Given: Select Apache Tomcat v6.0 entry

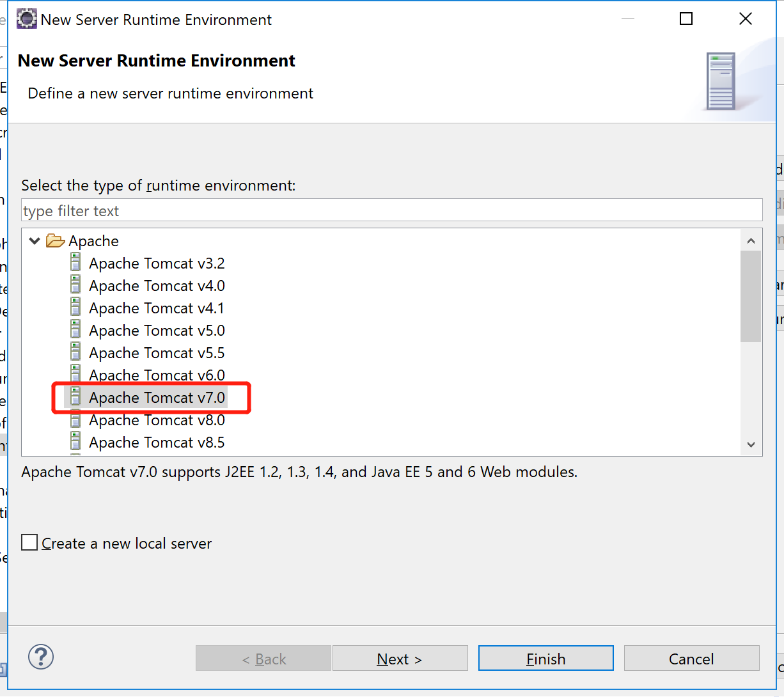Looking at the screenshot, I should tap(157, 375).
